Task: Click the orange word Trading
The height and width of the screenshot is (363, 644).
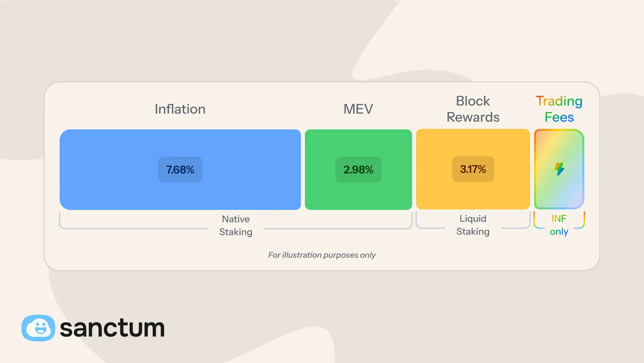Action: pos(559,101)
